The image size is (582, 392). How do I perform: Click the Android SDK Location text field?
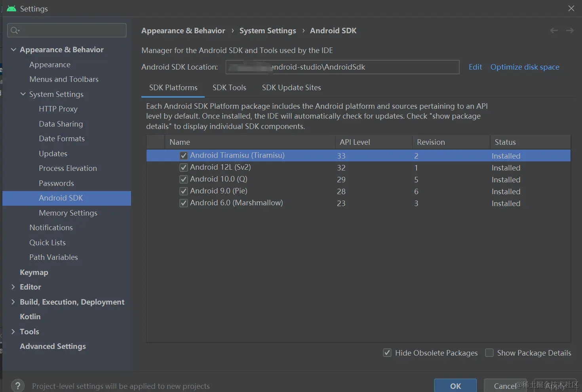pos(342,67)
